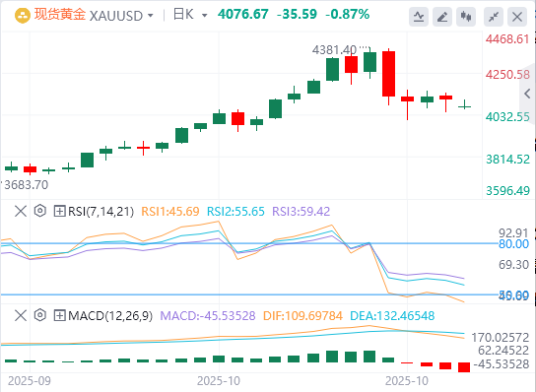Select the pencil drawing tool
The width and height of the screenshot is (536, 392).
pyautogui.click(x=442, y=17)
